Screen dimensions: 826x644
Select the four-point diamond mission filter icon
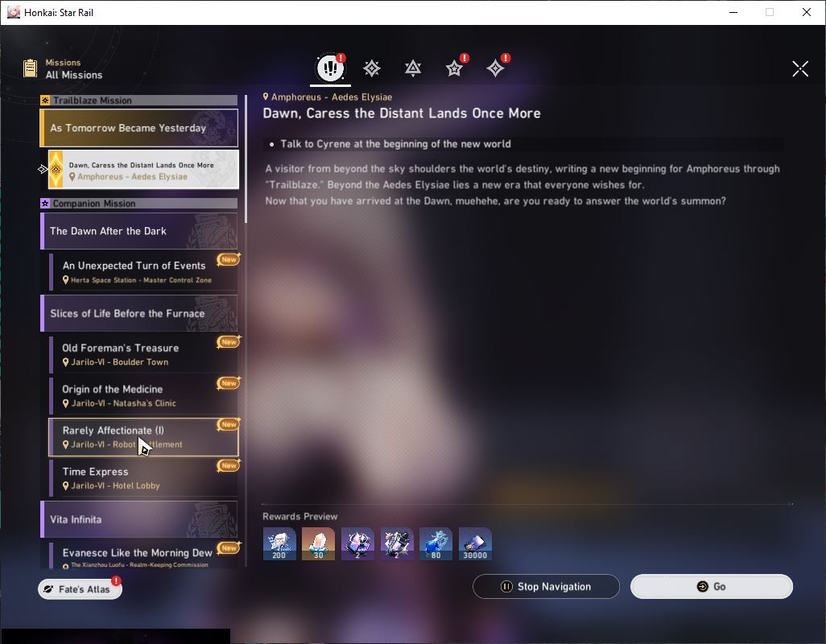tap(495, 68)
